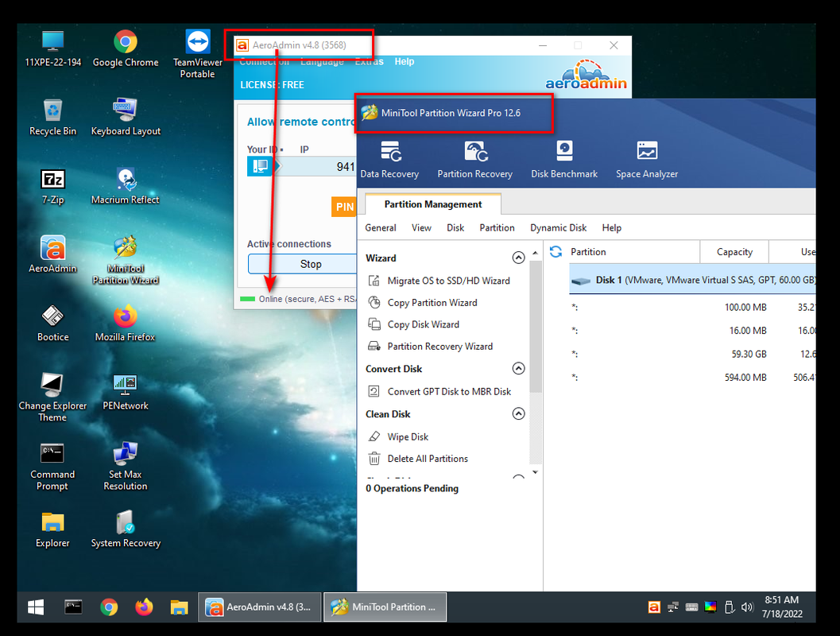Open the General menu
This screenshot has height=636, width=840.
(381, 227)
